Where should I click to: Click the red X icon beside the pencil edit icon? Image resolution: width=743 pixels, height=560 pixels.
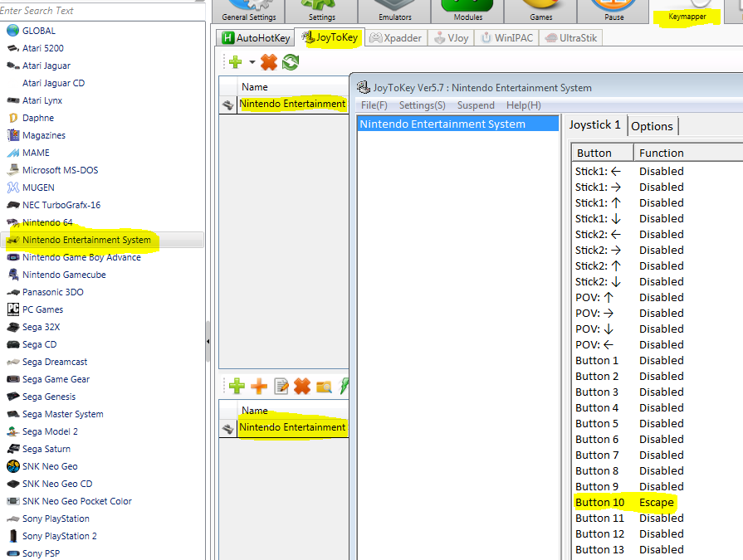302,386
